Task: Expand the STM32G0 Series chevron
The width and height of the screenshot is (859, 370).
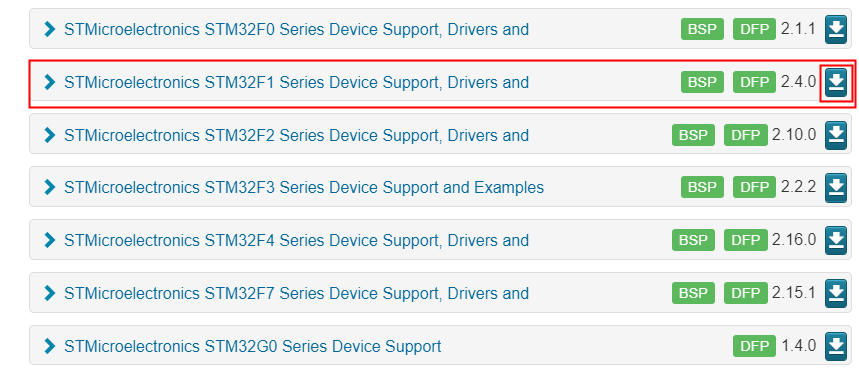Action: click(50, 346)
